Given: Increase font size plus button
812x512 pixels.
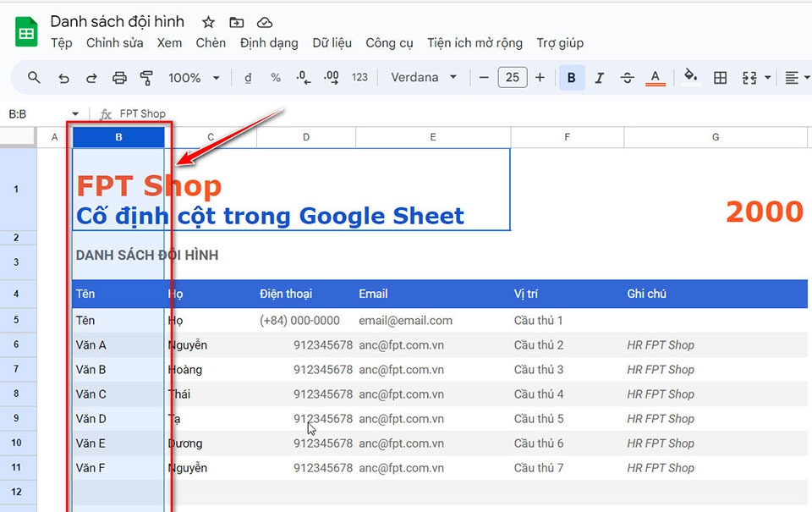Looking at the screenshot, I should pyautogui.click(x=540, y=78).
